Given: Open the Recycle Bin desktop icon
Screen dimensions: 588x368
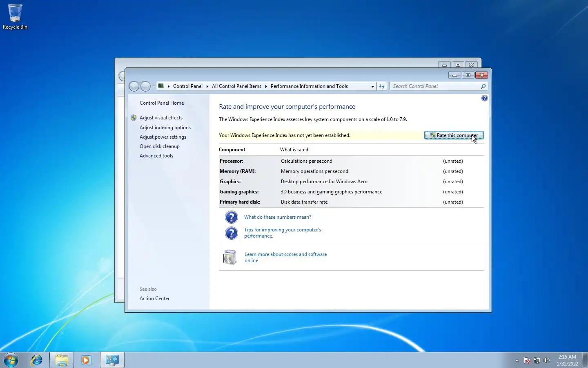Looking at the screenshot, I should [x=15, y=16].
